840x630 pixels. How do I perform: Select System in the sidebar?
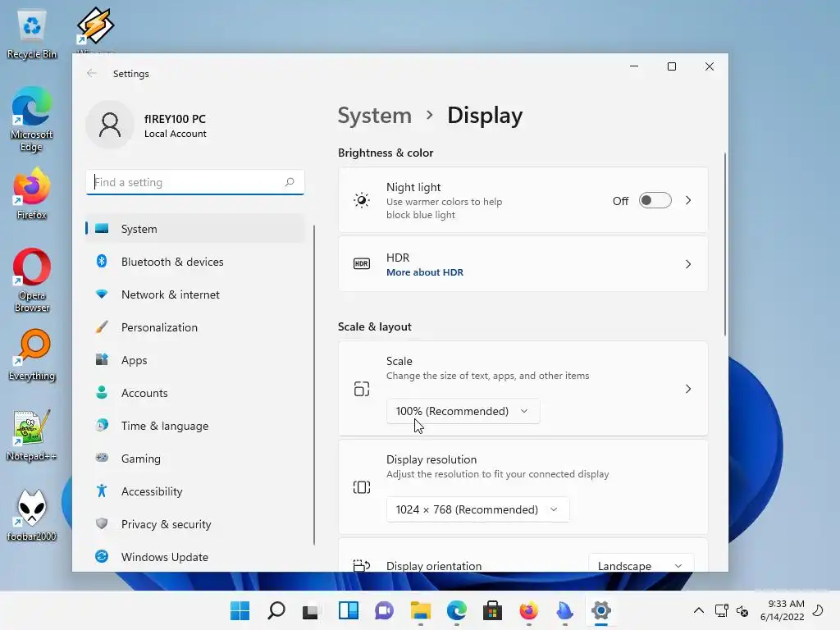(x=195, y=229)
